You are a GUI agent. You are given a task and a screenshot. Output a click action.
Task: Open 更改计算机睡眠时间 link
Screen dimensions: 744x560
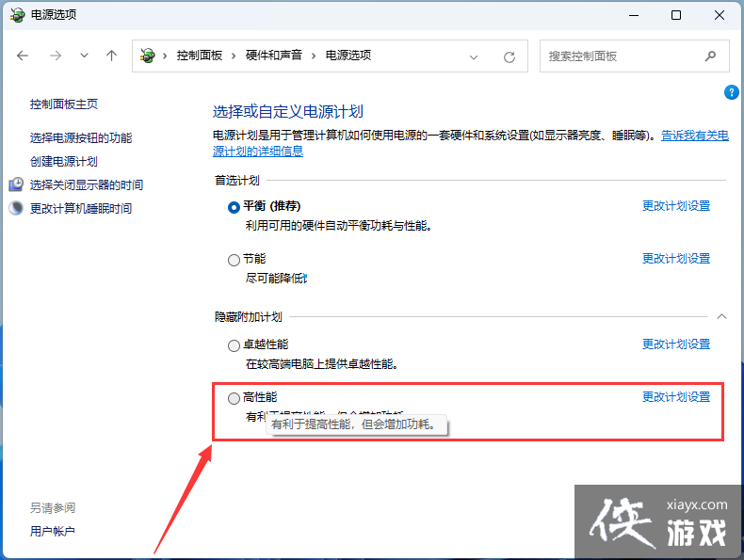(81, 209)
